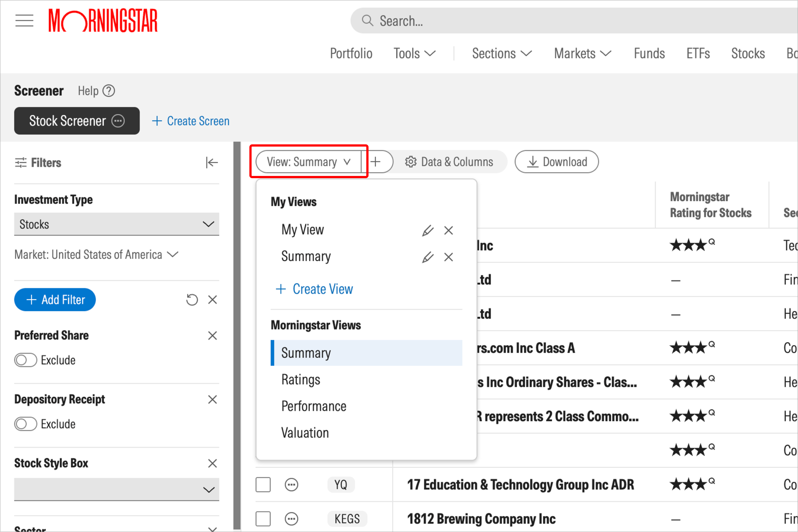
Task: Delete the My View entry
Action: coord(449,230)
